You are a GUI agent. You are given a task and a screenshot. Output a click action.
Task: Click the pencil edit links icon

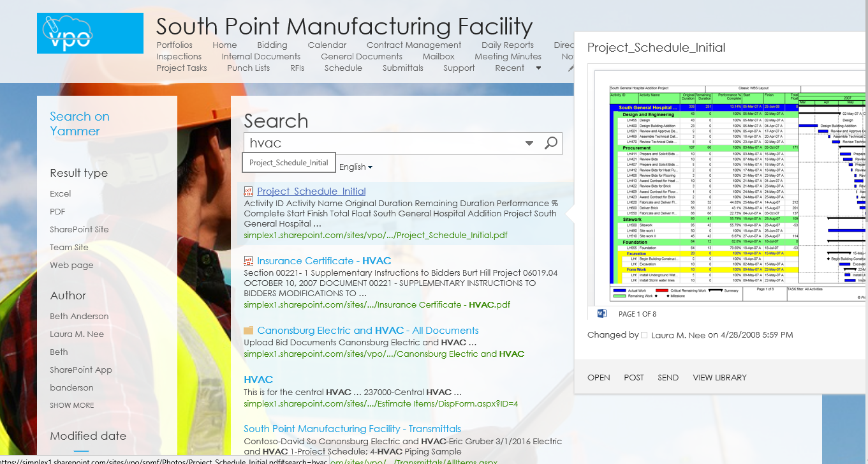571,68
